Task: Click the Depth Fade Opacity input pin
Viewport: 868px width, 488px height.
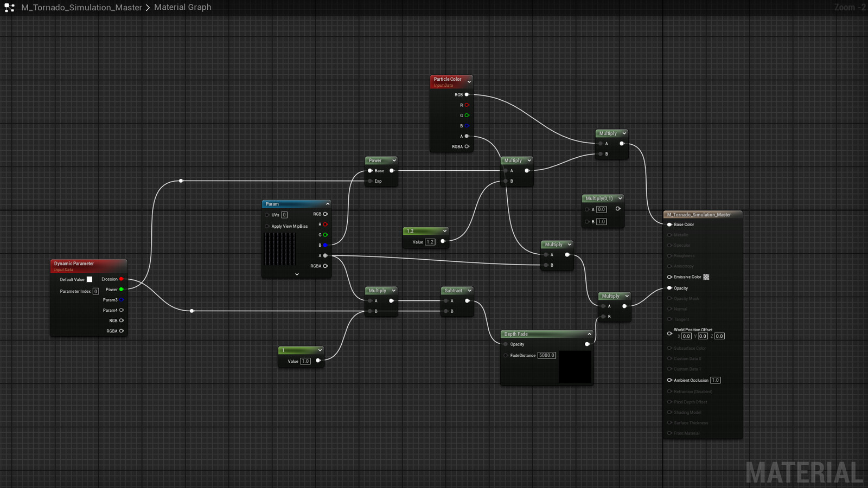Action: 506,344
